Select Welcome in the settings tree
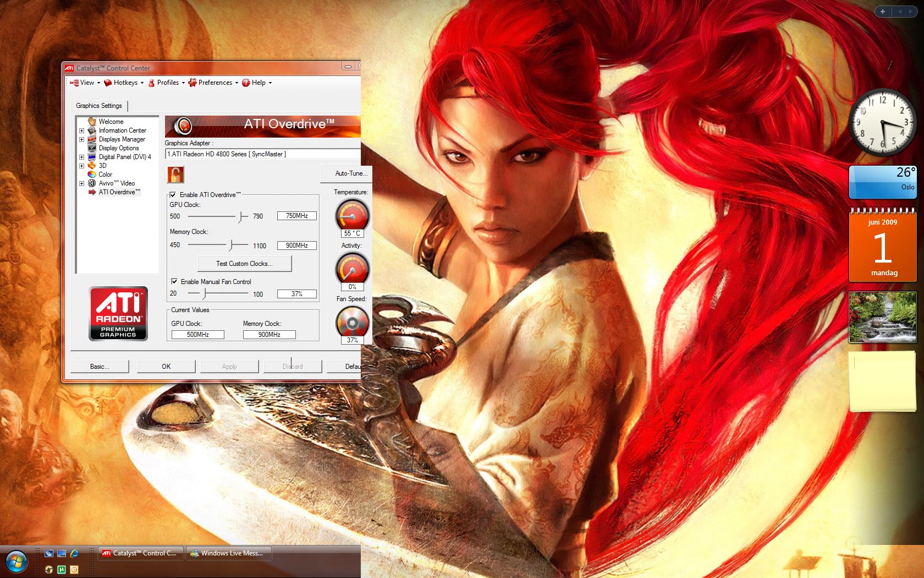This screenshot has height=578, width=924. pos(111,122)
